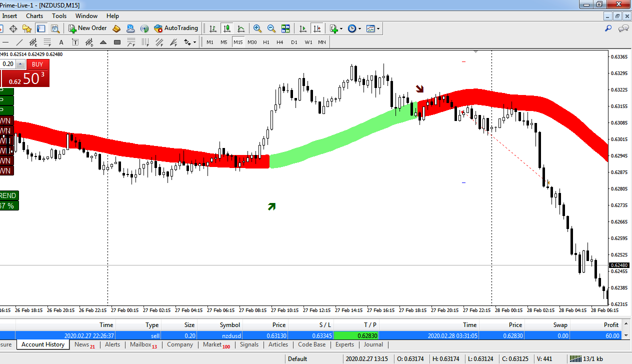632x364 pixels.
Task: Switch to line chart view
Action: point(241,28)
